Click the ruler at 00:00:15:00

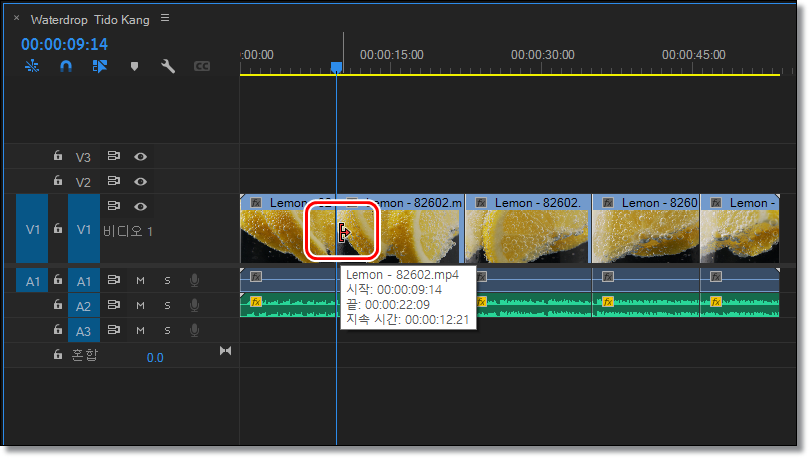coord(392,55)
